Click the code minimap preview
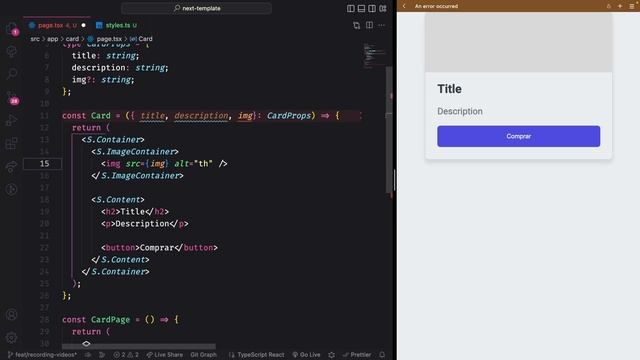The width and height of the screenshot is (640, 360). (374, 55)
